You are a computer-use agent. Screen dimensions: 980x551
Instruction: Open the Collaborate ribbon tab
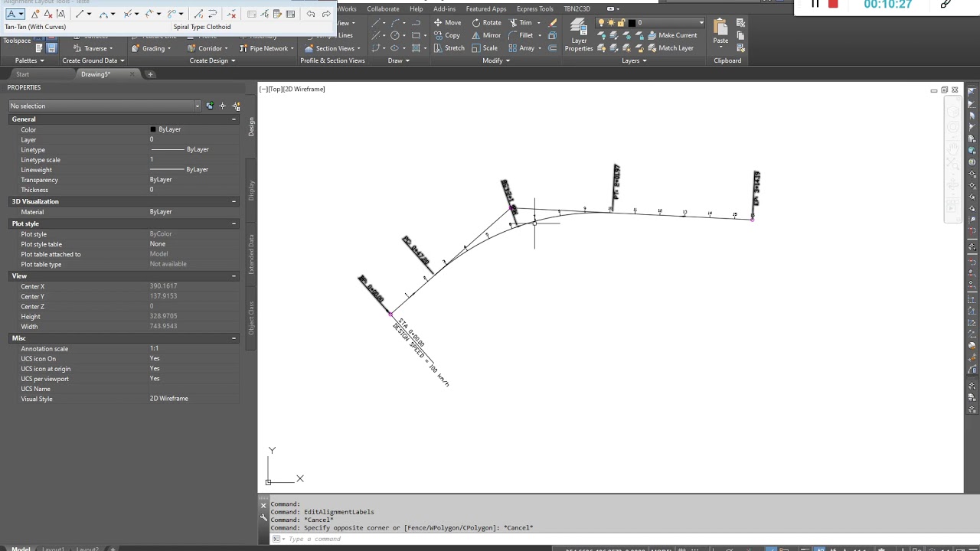(383, 9)
